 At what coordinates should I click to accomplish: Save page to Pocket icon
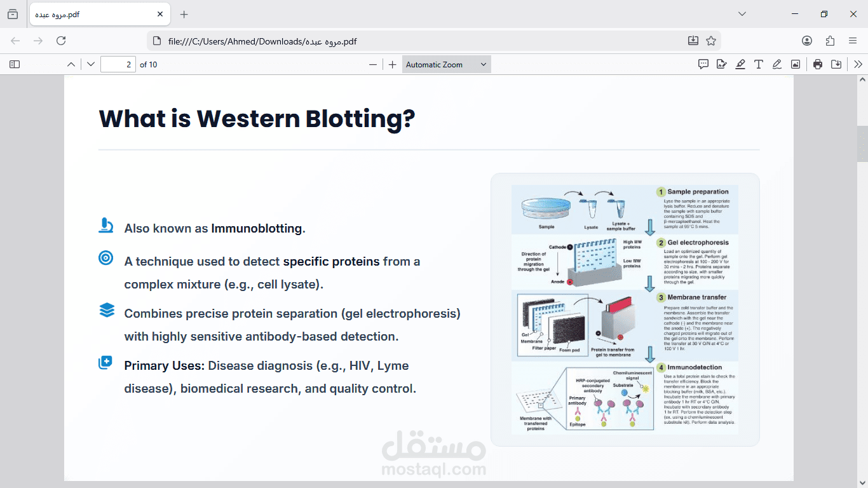(x=693, y=41)
